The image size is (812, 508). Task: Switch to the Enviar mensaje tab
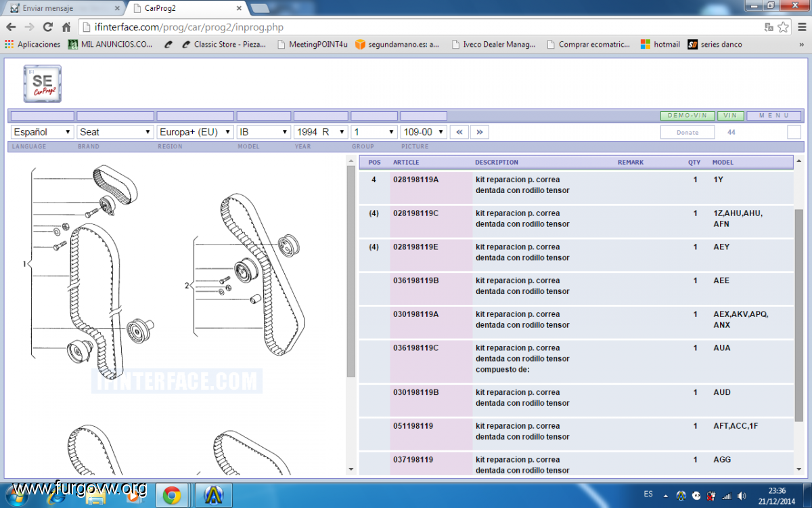[65, 8]
